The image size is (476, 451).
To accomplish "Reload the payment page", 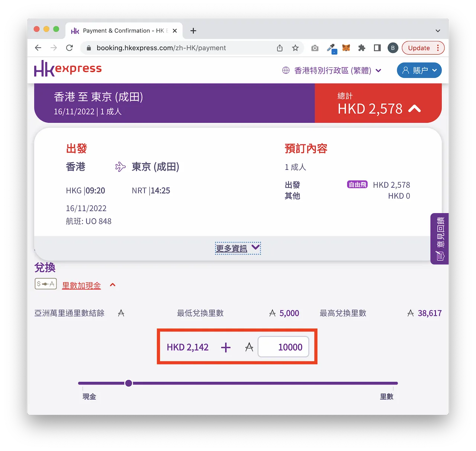I will point(69,48).
